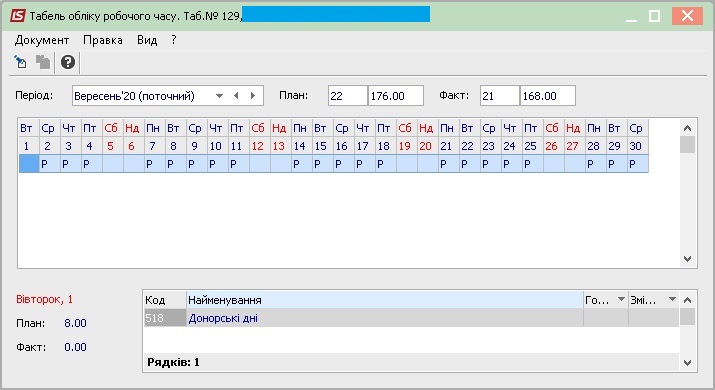Select the Донорські дні row
The image size is (715, 390).
click(x=411, y=318)
